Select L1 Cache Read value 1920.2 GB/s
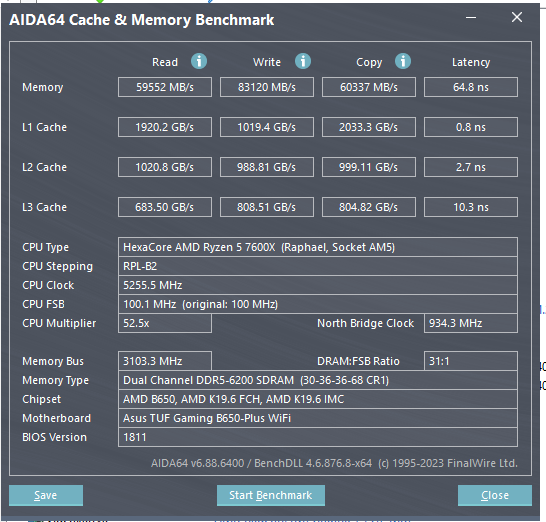The height and width of the screenshot is (522, 546). (x=165, y=127)
